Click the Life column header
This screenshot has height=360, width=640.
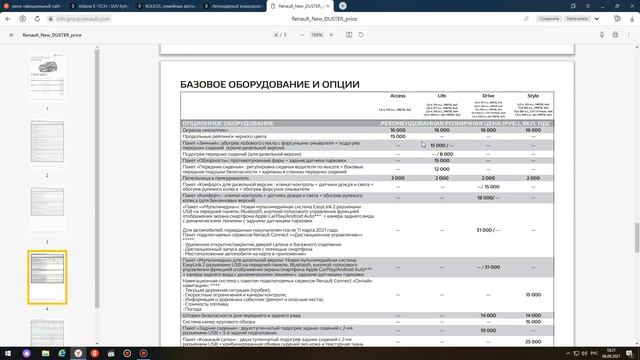(442, 96)
